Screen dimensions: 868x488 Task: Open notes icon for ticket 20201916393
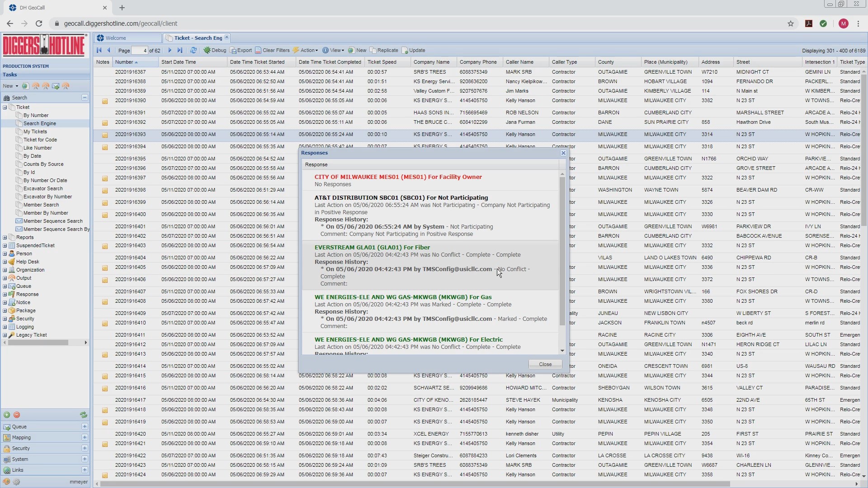[104, 135]
